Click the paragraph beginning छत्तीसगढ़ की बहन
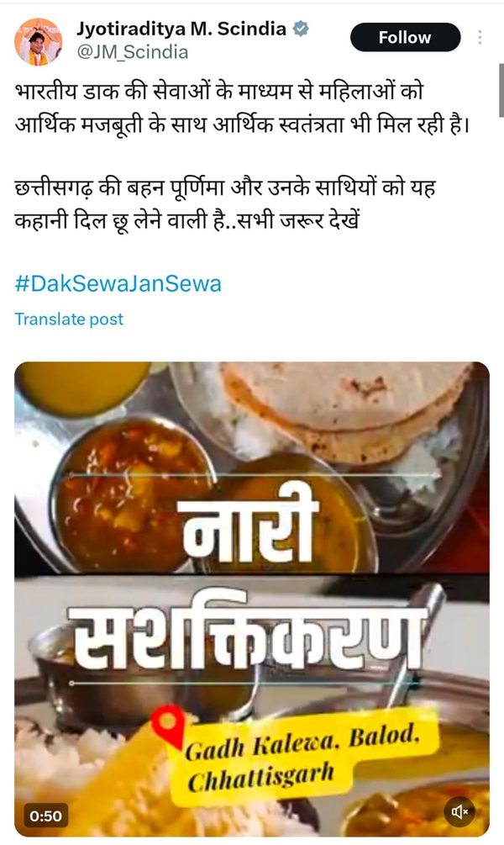The width and height of the screenshot is (504, 845). 225,204
